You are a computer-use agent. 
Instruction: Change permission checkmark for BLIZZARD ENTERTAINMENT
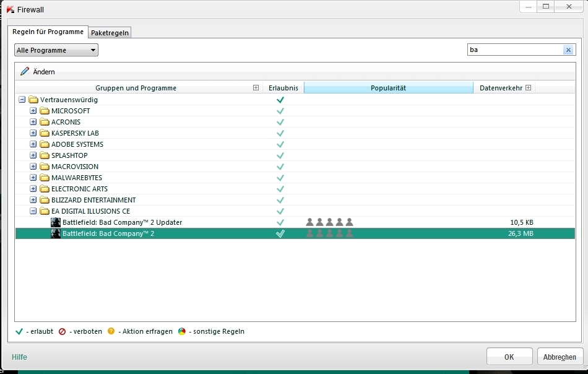tap(280, 200)
